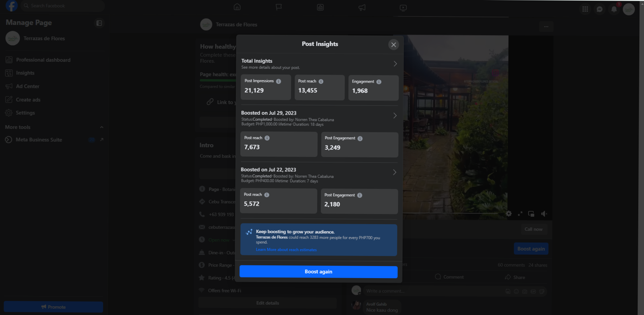This screenshot has height=315, width=644.
Task: Open Arolf Gahib commenter profile name
Action: pyautogui.click(x=377, y=304)
